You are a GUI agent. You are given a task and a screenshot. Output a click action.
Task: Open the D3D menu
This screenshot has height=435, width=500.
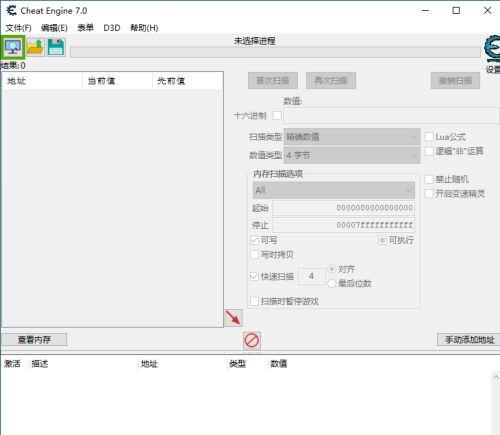click(x=112, y=28)
